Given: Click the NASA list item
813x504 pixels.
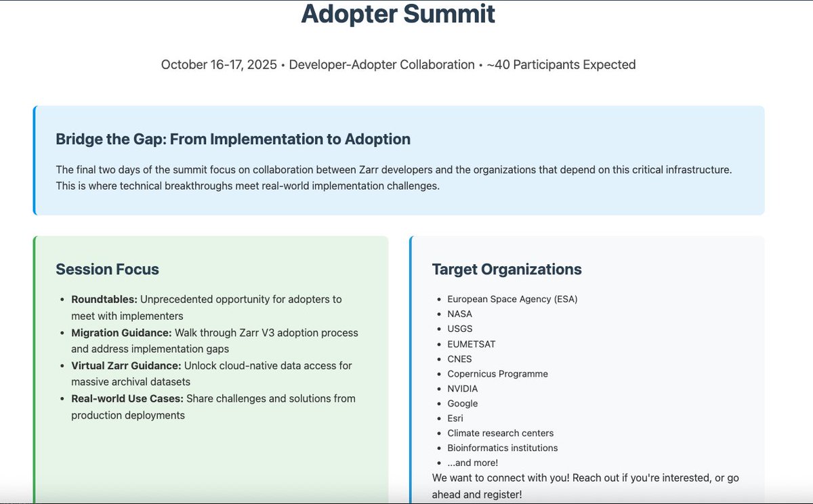Looking at the screenshot, I should tap(459, 314).
